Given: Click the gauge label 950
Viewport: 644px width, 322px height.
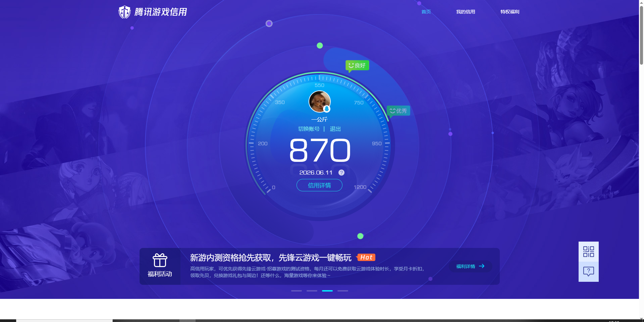Looking at the screenshot, I should coord(377,144).
